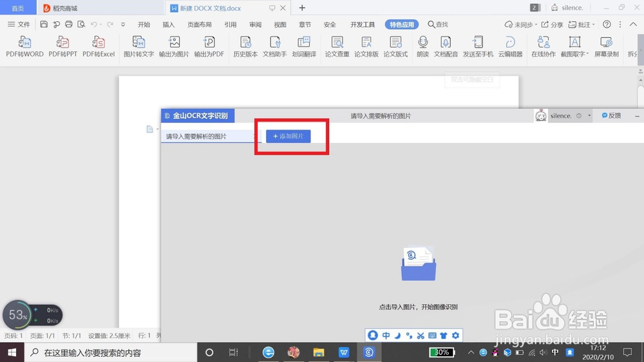The width and height of the screenshot is (644, 362).
Task: Open the help question mark icon
Action: click(x=607, y=24)
